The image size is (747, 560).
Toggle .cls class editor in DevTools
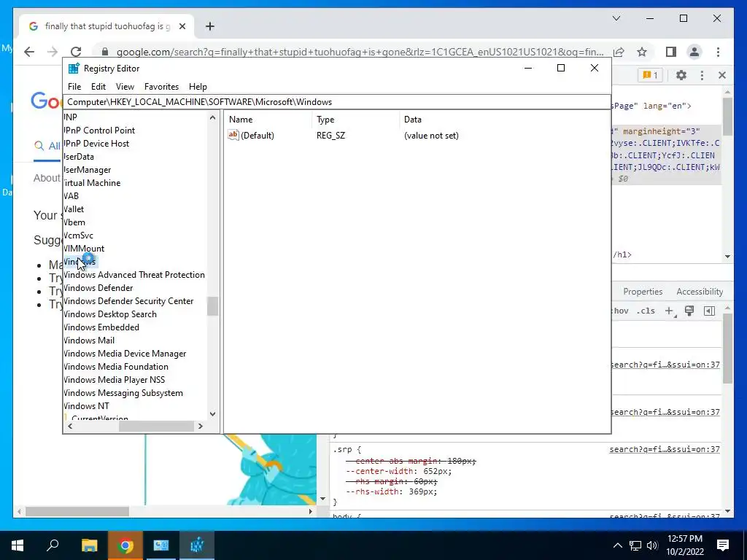click(646, 311)
